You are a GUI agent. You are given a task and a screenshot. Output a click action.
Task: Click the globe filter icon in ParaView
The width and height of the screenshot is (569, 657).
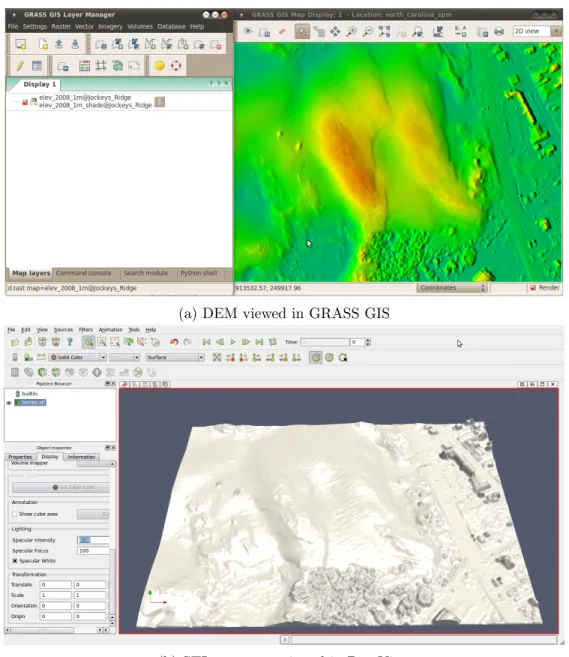pos(97,372)
